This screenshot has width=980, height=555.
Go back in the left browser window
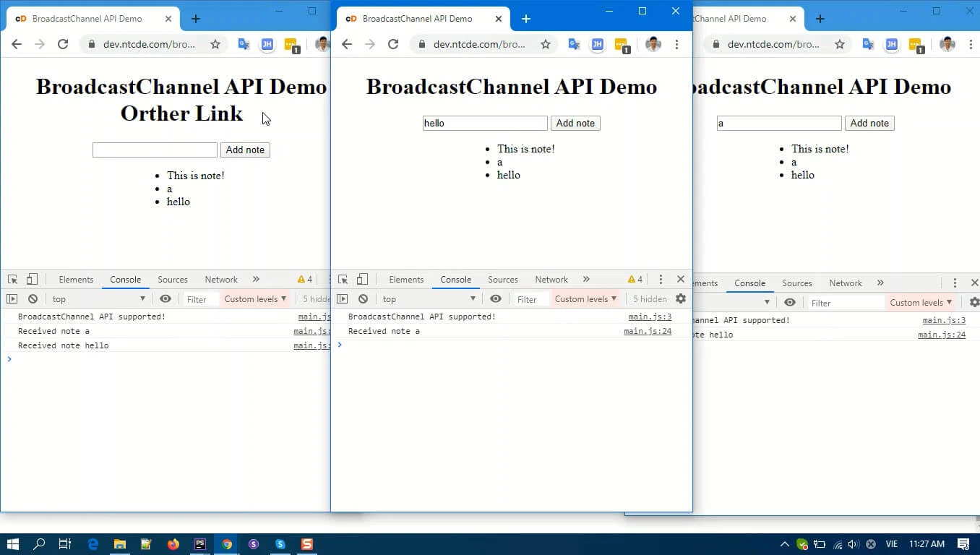point(17,44)
